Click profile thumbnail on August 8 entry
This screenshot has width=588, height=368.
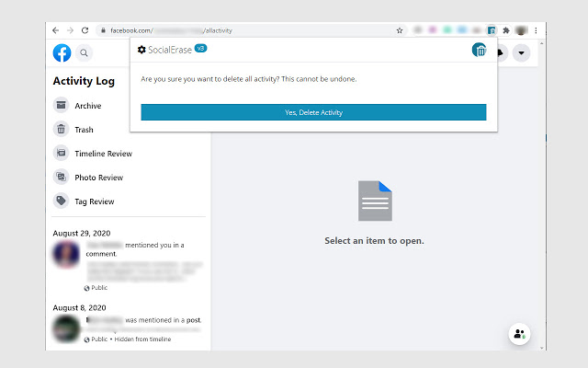[x=66, y=329]
